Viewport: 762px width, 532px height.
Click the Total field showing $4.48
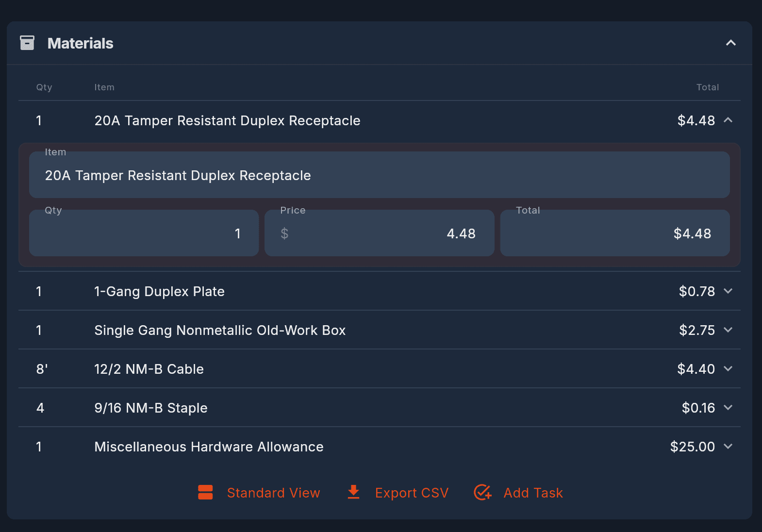click(615, 233)
